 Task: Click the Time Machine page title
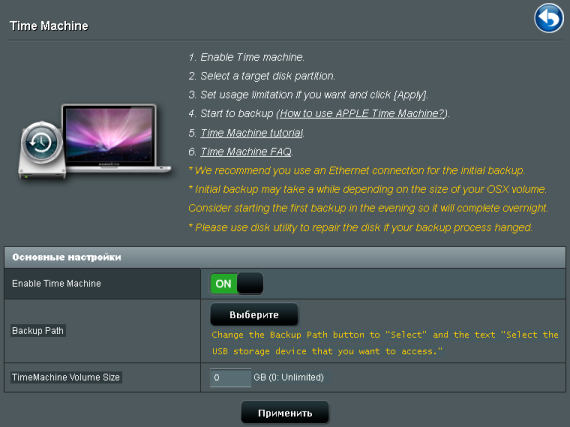click(49, 26)
